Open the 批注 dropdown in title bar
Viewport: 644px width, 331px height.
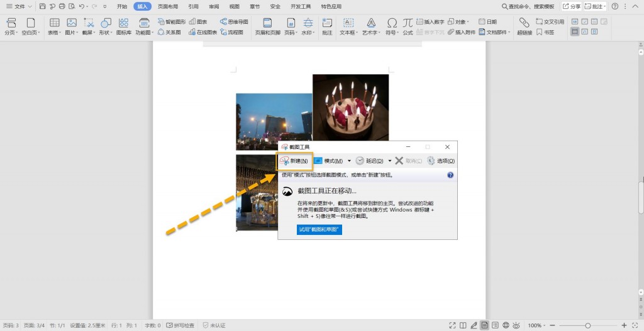[x=606, y=6]
